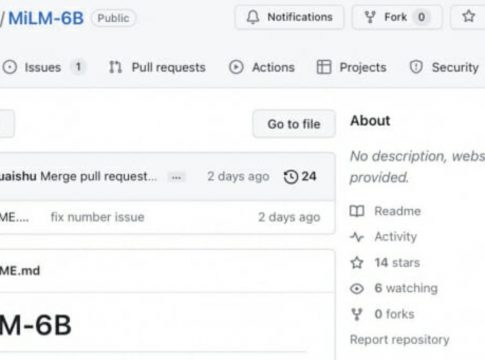Click the '2 days ago' file row timestamp
The height and width of the screenshot is (360, 485).
289,217
